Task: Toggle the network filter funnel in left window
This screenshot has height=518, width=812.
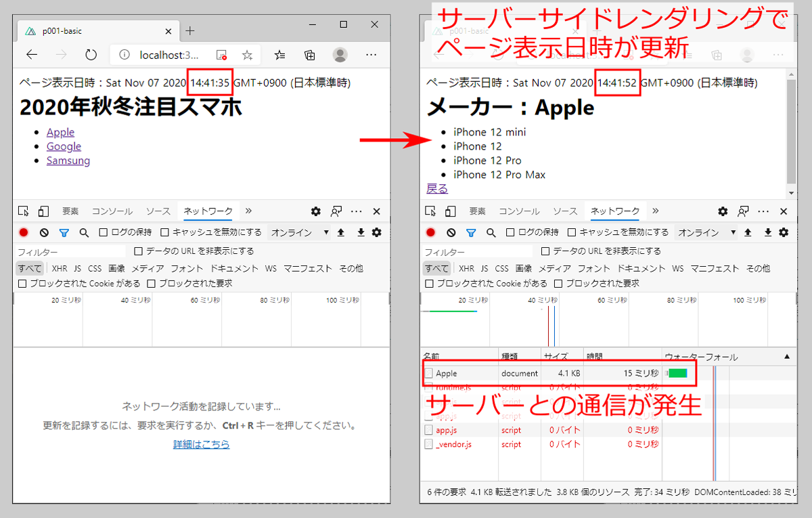Action: point(64,232)
